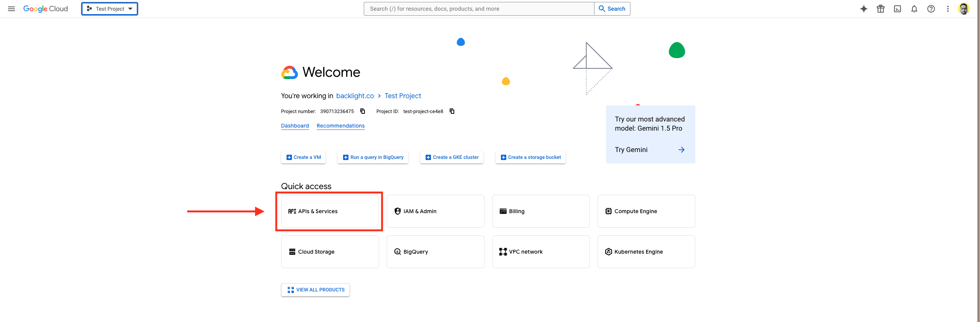The image size is (980, 322).
Task: Open the Compute Engine card
Action: (x=646, y=211)
